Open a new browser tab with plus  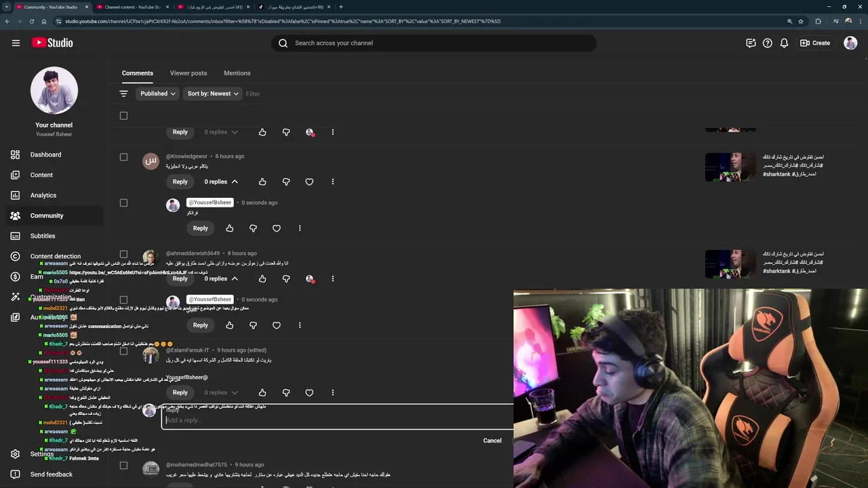point(340,7)
